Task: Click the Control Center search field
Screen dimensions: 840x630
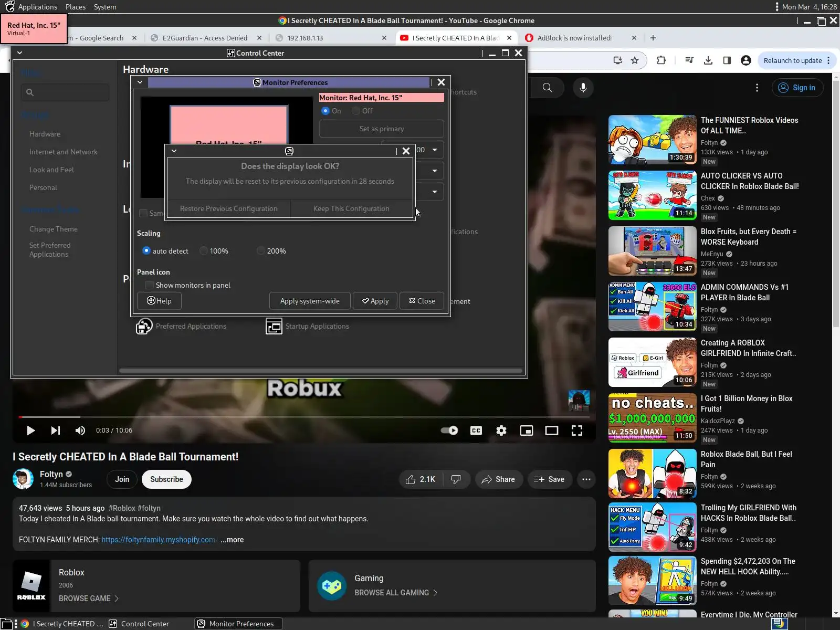Action: point(65,92)
